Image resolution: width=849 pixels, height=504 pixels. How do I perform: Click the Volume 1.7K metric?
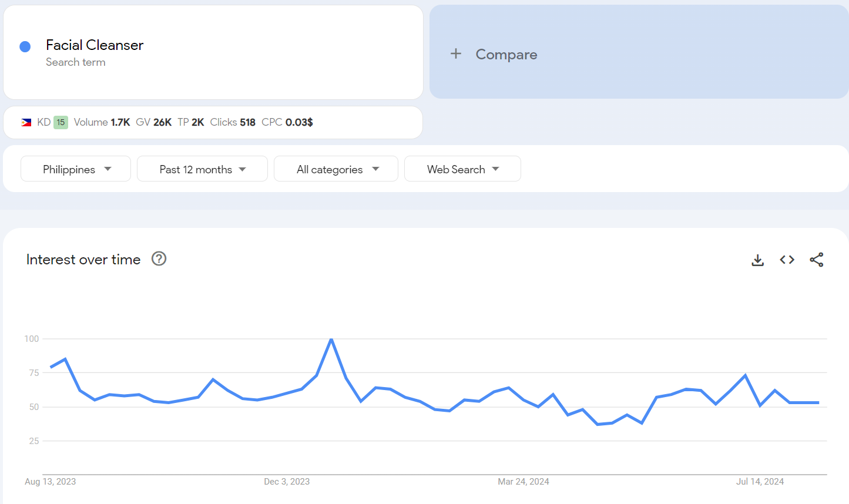pos(102,122)
